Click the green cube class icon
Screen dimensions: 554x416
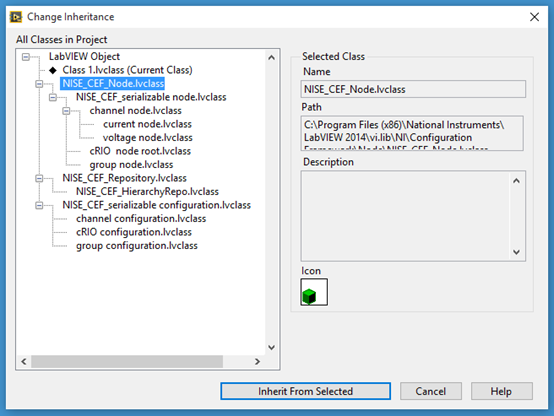[x=314, y=292]
